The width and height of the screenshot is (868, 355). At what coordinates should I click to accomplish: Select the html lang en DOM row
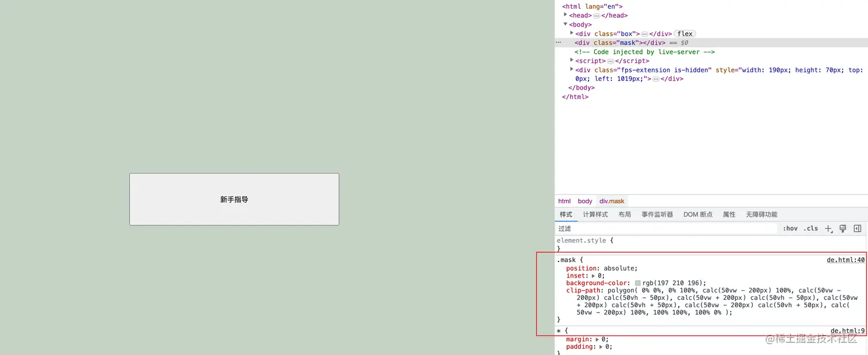(x=592, y=6)
